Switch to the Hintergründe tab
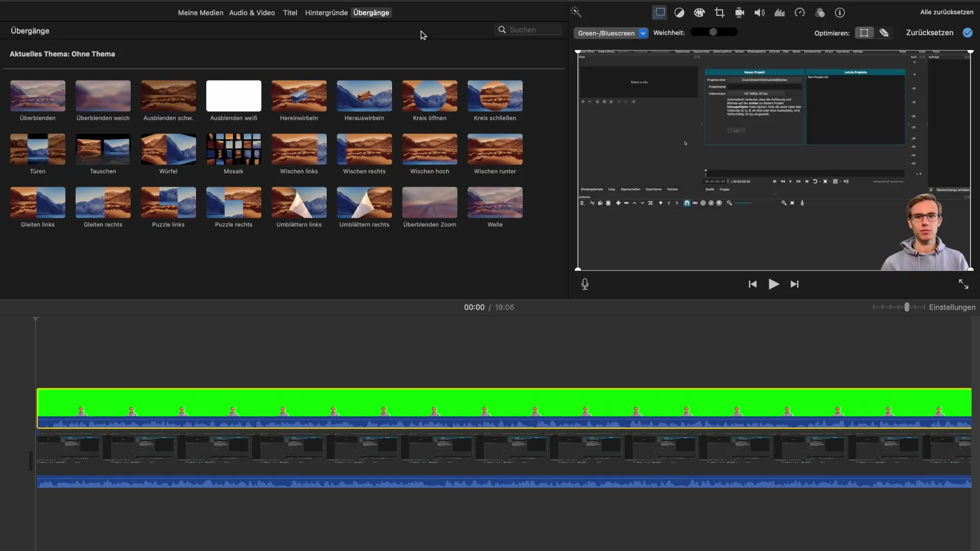Image resolution: width=980 pixels, height=551 pixels. 326,13
